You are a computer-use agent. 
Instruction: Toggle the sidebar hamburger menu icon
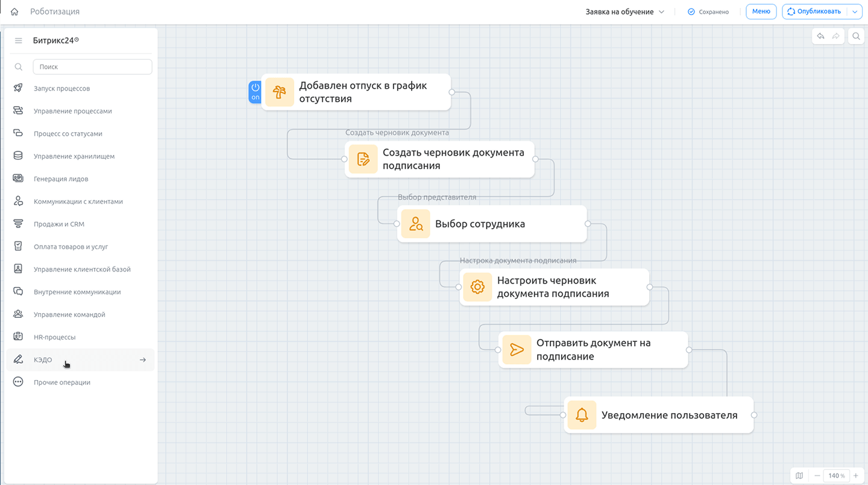pyautogui.click(x=18, y=40)
